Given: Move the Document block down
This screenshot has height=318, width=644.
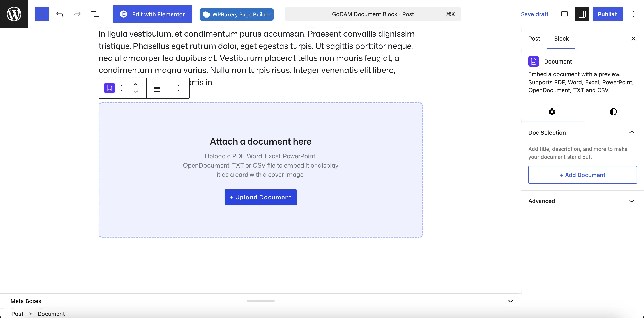Looking at the screenshot, I should tap(136, 92).
